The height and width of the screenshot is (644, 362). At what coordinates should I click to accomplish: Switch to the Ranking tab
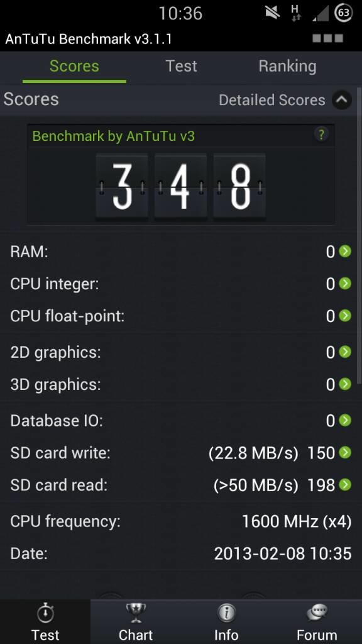click(x=287, y=66)
